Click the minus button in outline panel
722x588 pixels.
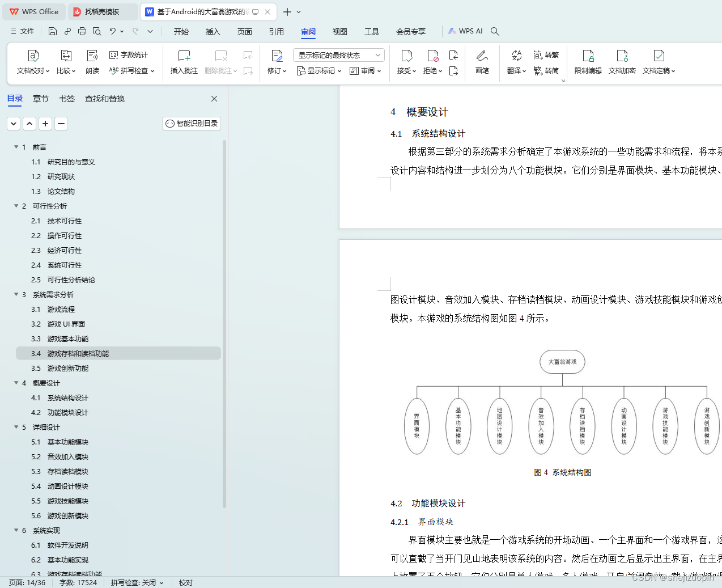pyautogui.click(x=61, y=124)
